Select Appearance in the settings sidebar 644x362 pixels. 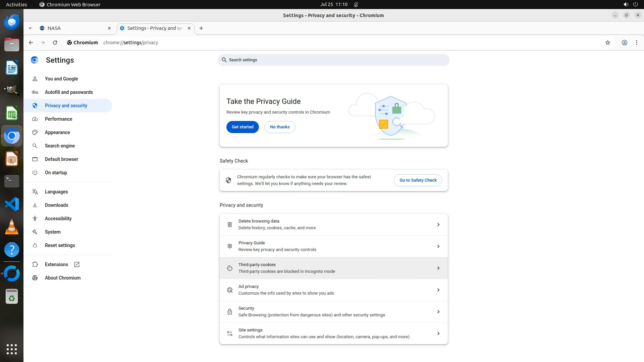tap(57, 132)
